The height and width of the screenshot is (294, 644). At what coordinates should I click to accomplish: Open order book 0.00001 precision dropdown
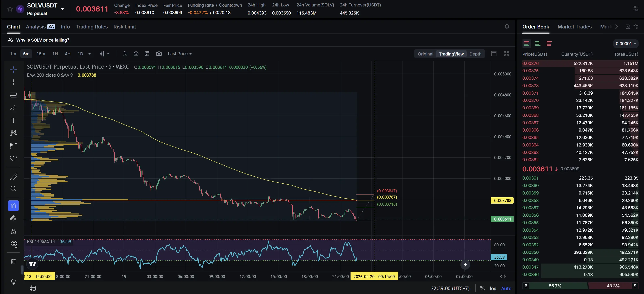coord(625,44)
